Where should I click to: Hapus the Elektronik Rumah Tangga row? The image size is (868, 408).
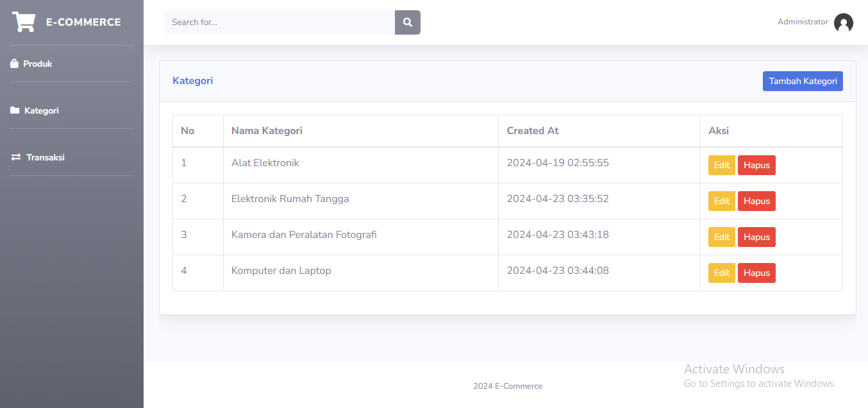tap(756, 201)
